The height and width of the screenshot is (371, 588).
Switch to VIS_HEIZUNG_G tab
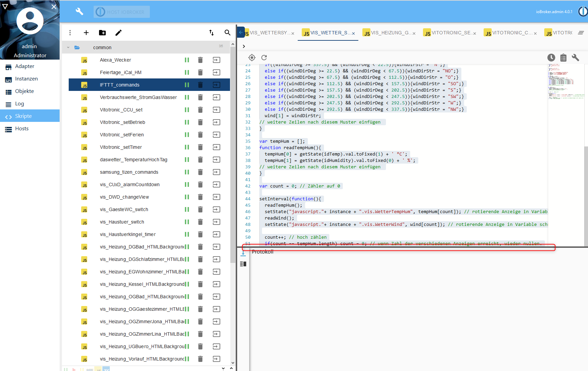389,33
